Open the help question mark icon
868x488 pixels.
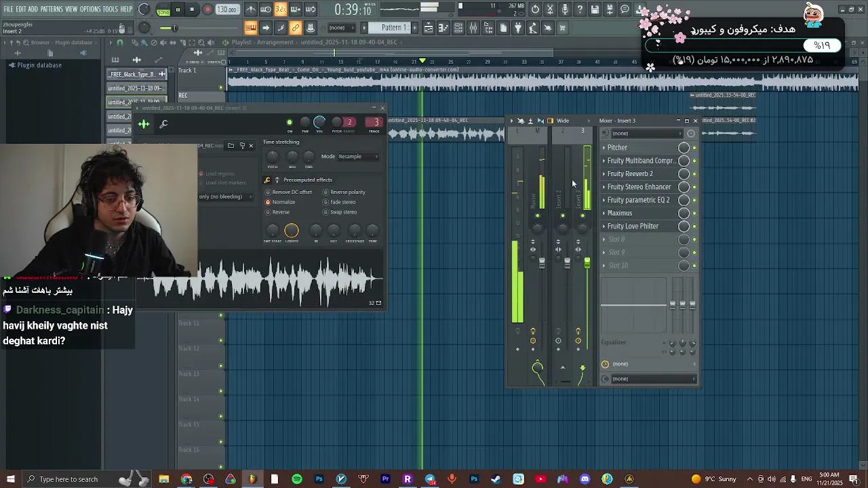[580, 9]
